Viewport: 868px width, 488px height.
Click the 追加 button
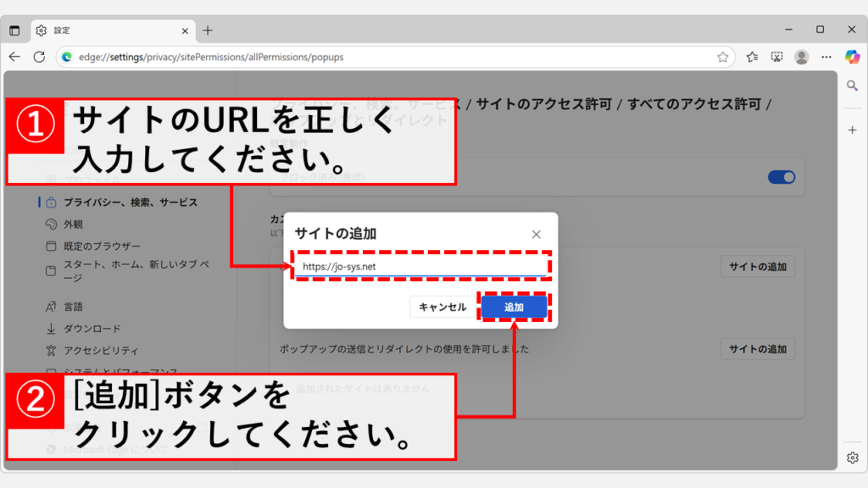click(514, 307)
